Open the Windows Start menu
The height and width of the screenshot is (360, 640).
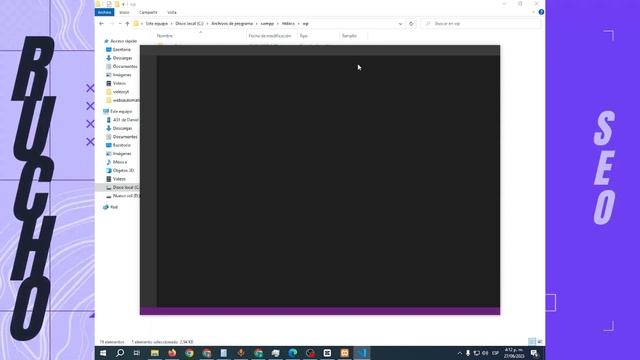103,353
